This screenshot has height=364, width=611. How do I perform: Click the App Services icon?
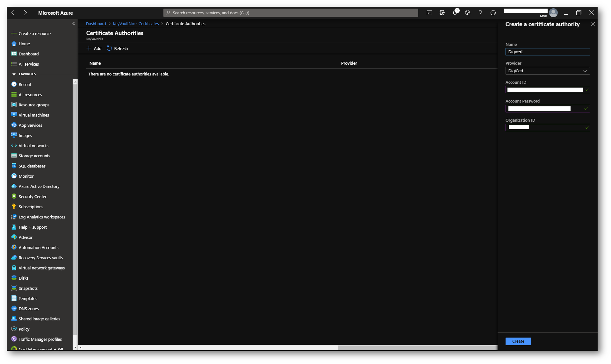coord(14,125)
